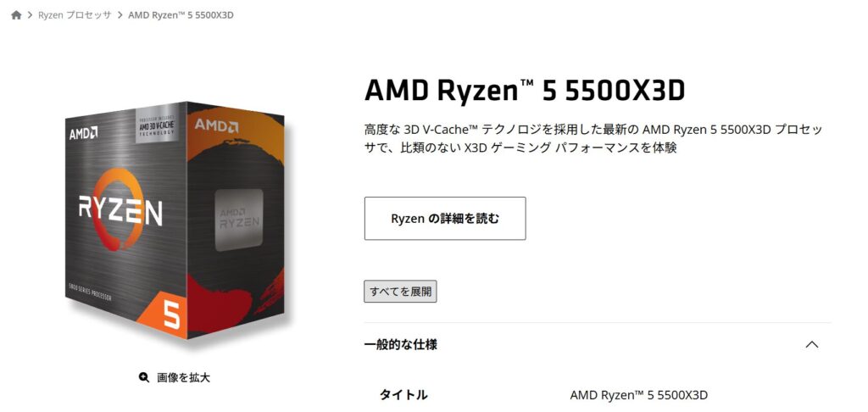Open Ryzen の詳細を読む button

click(445, 218)
